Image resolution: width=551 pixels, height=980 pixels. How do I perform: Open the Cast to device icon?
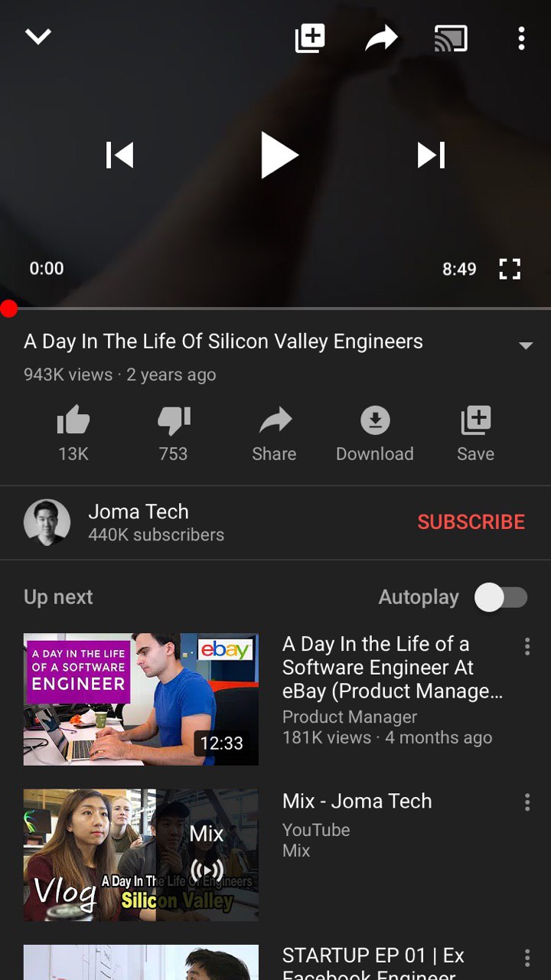[451, 38]
